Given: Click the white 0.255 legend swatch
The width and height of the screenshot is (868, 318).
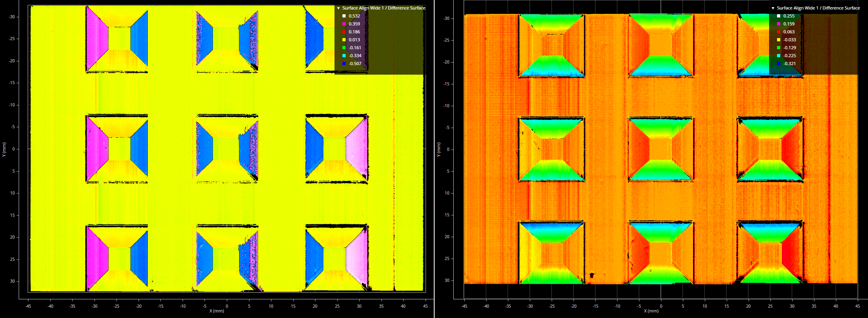Looking at the screenshot, I should click(779, 16).
